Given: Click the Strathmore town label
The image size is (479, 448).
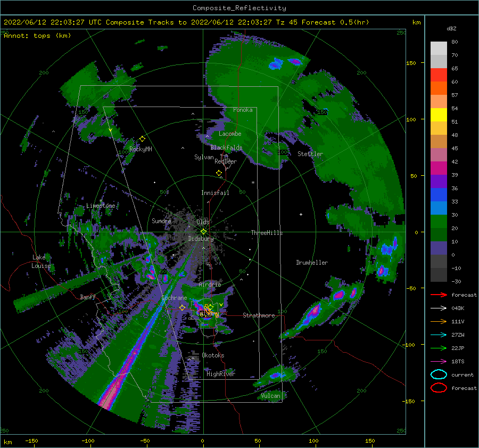Looking at the screenshot, I should coord(259,315).
